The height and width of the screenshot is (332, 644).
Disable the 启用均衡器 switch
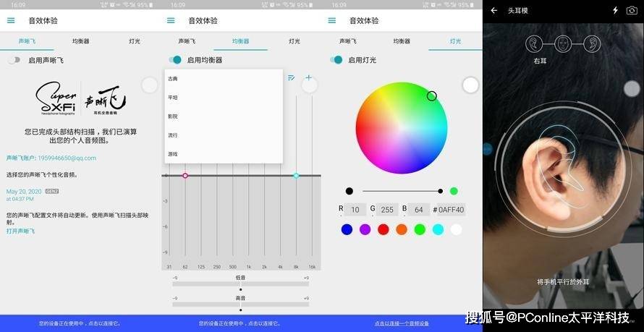[x=175, y=60]
